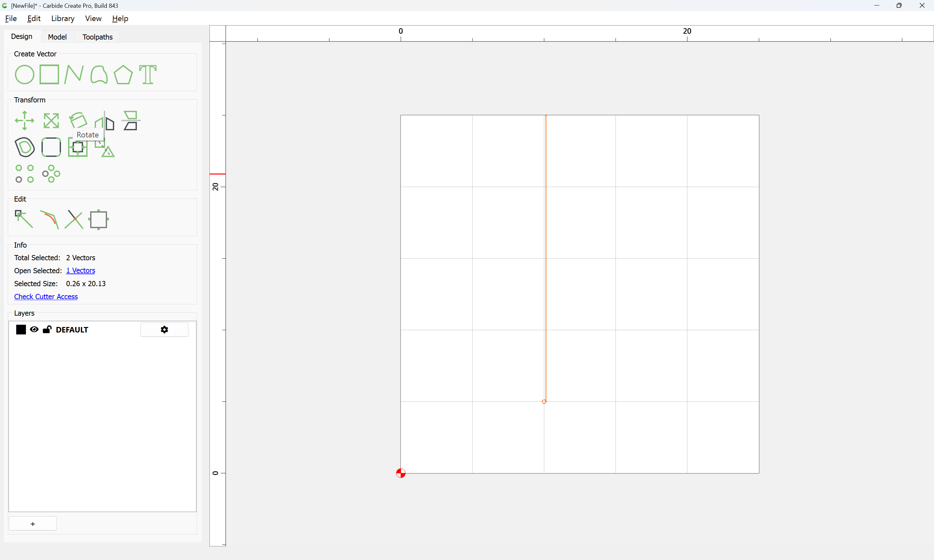Activate the Move transform tool
The width and height of the screenshot is (934, 560).
(x=24, y=120)
